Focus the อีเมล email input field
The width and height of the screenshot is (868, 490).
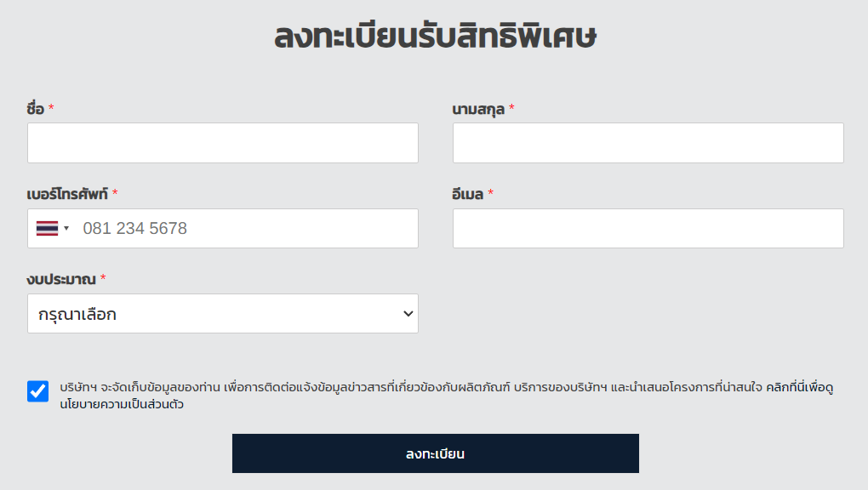[x=648, y=228]
